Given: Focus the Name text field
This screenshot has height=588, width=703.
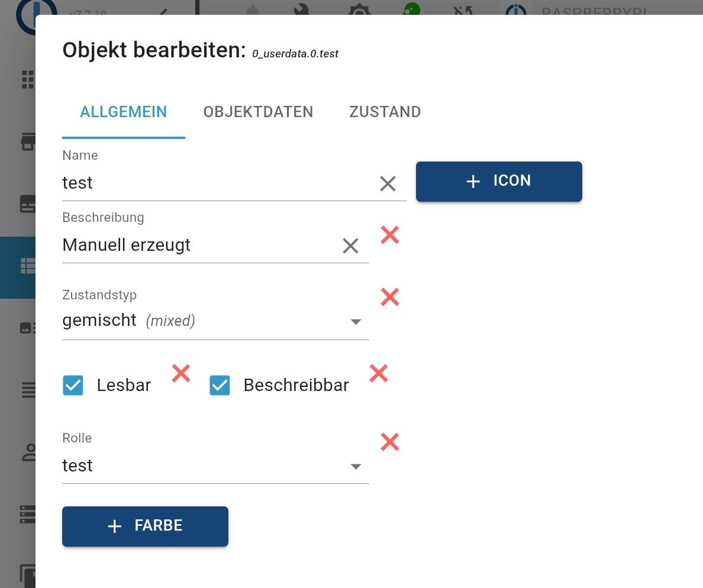Looking at the screenshot, I should [216, 183].
